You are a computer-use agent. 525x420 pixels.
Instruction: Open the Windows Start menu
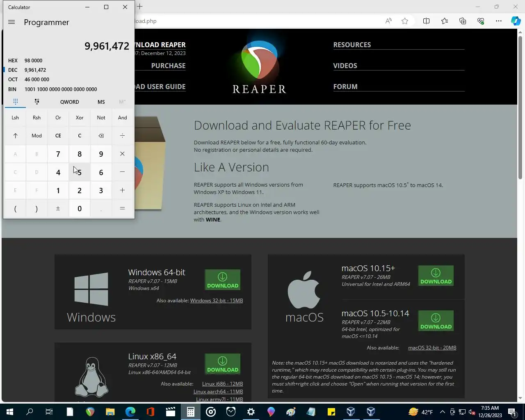coord(9,412)
